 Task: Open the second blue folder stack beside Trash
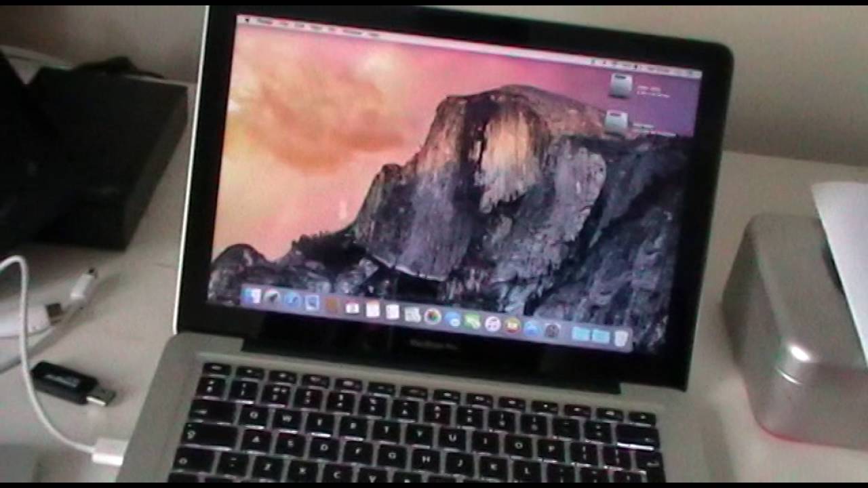pos(601,336)
